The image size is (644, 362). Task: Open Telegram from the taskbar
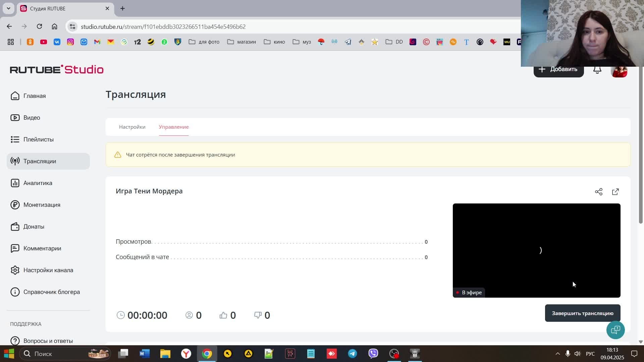pyautogui.click(x=352, y=354)
